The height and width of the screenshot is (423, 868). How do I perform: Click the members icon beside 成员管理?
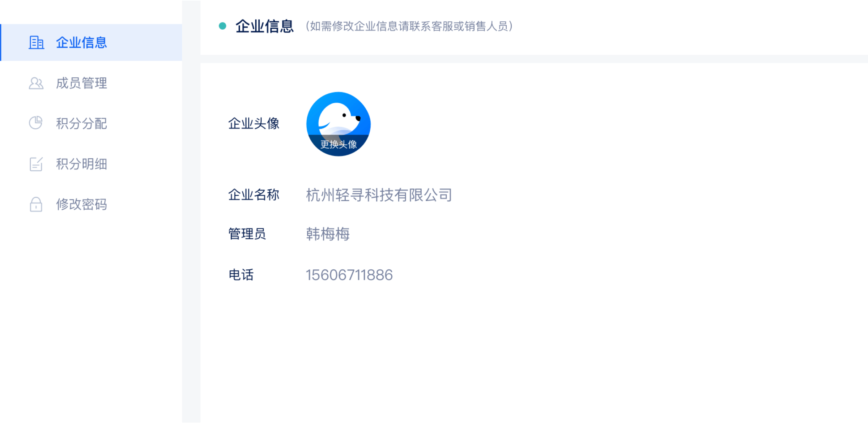click(36, 83)
